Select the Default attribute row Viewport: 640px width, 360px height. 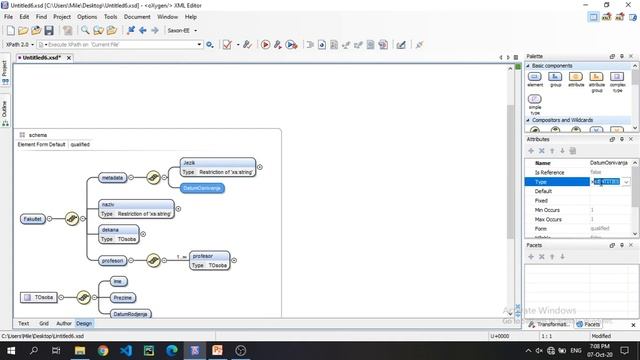(579, 191)
